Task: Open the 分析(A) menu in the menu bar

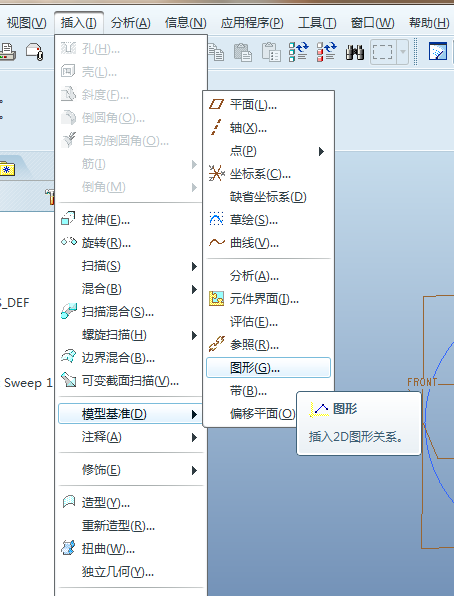Action: [x=130, y=23]
